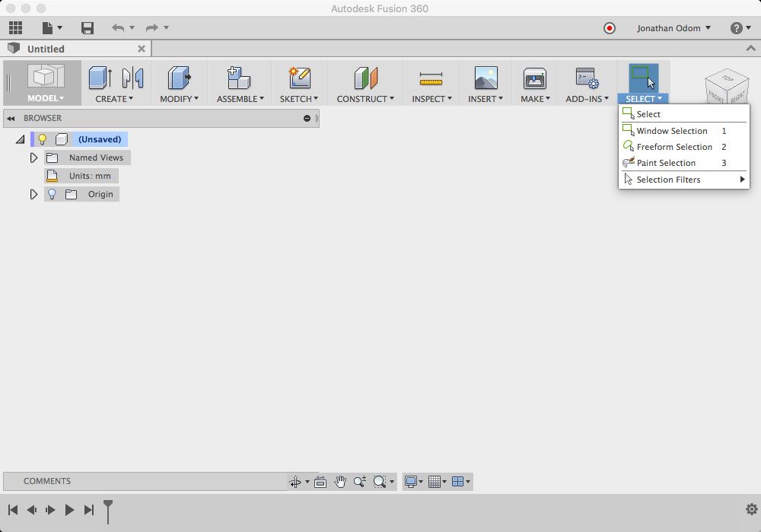This screenshot has width=761, height=532.
Task: Open Selection Filters submenu
Action: [x=684, y=180]
